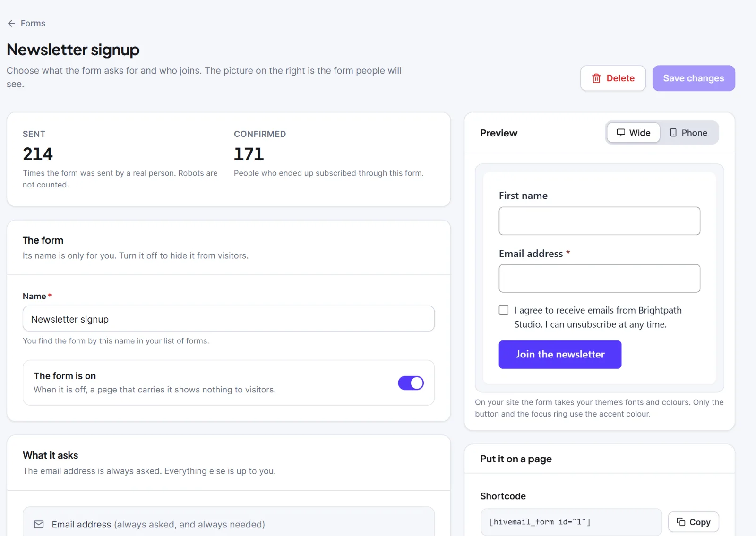Screen dimensions: 756x536
Task: Click 'What it asks' section heading
Action: click(x=51, y=455)
